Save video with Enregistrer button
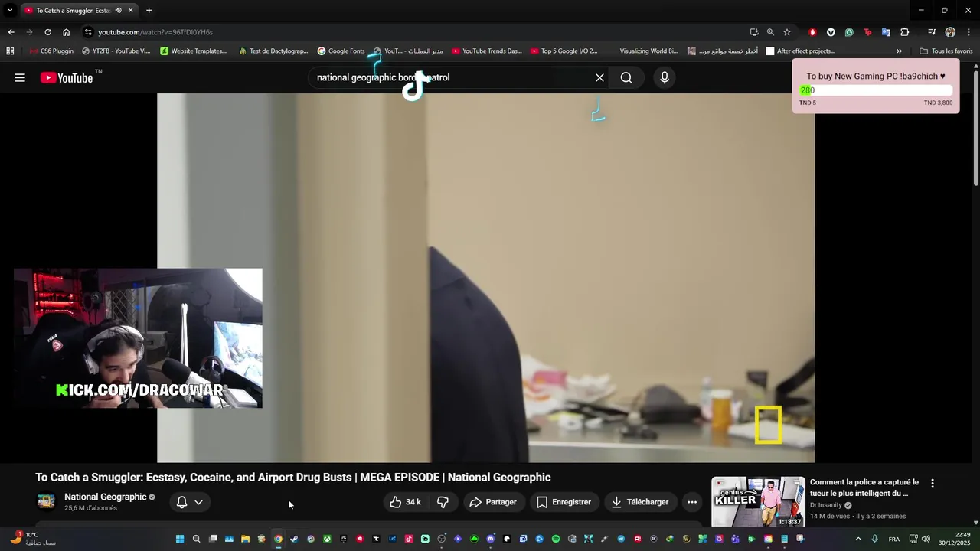This screenshot has width=980, height=551. click(x=564, y=502)
